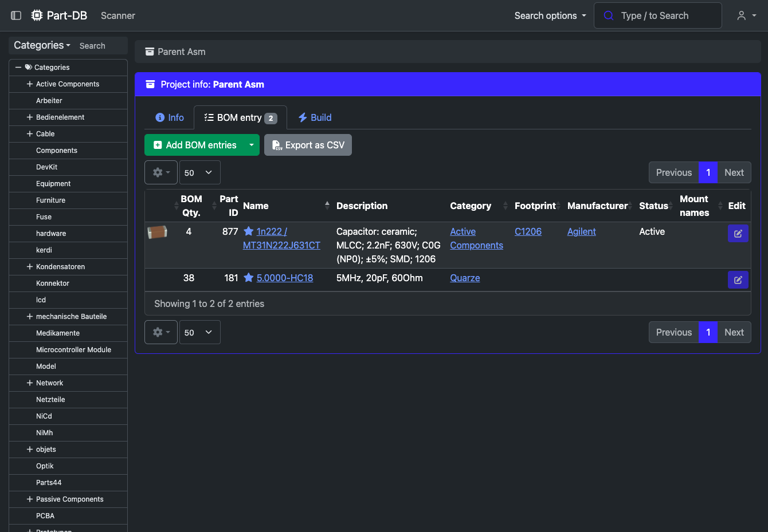Switch to the Info tab

pyautogui.click(x=170, y=117)
